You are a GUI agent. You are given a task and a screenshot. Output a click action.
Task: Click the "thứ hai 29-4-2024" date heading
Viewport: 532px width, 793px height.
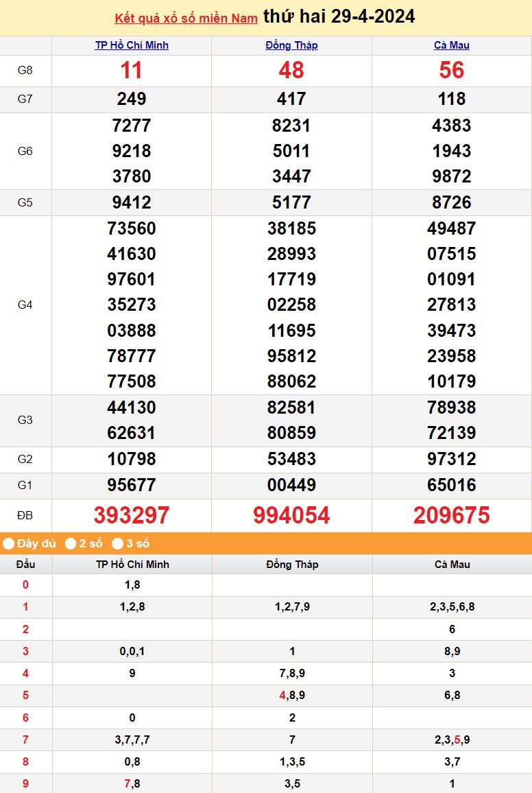pos(339,16)
